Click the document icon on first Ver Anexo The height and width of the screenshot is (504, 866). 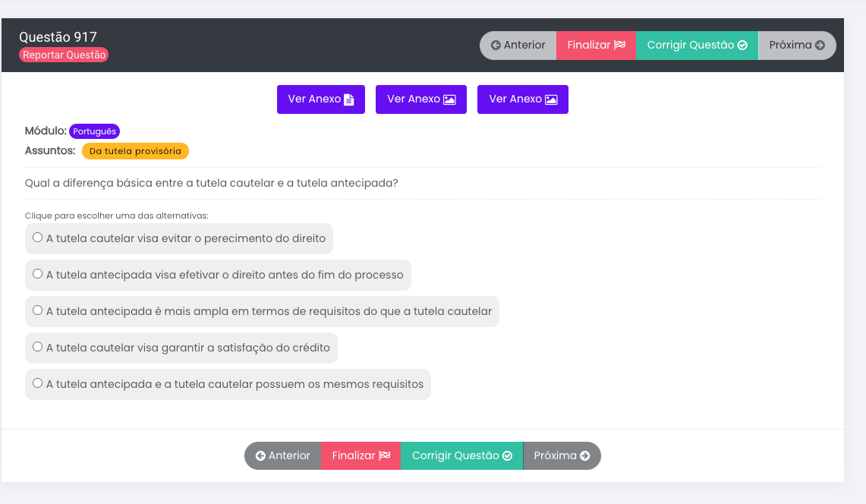point(349,99)
